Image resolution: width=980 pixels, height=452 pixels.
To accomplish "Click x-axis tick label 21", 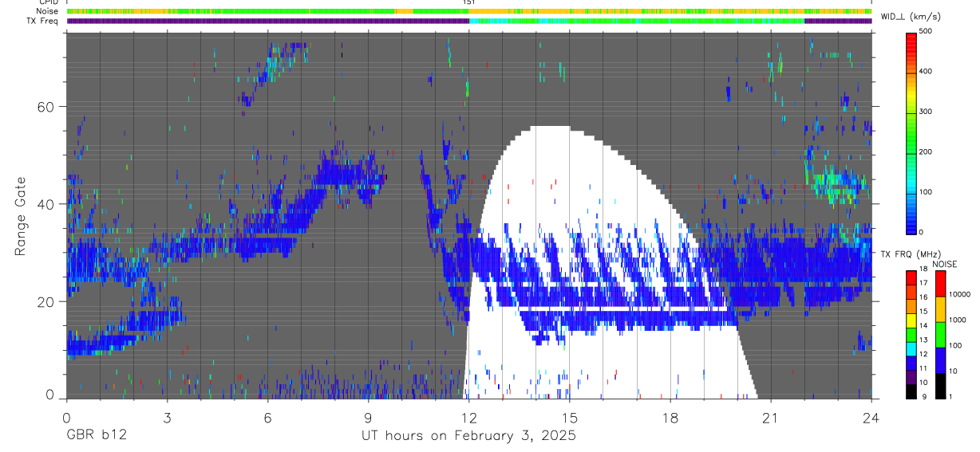I will click(x=771, y=417).
